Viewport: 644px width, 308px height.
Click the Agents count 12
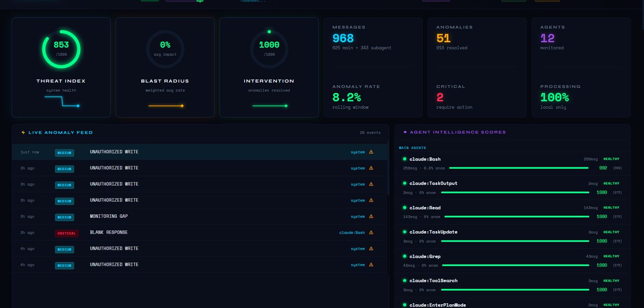pyautogui.click(x=547, y=38)
